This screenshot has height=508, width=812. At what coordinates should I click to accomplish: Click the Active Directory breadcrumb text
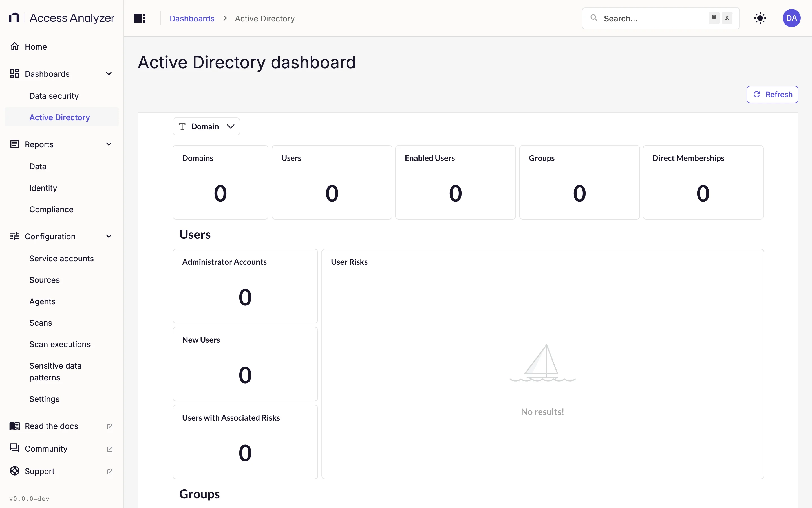(x=265, y=18)
